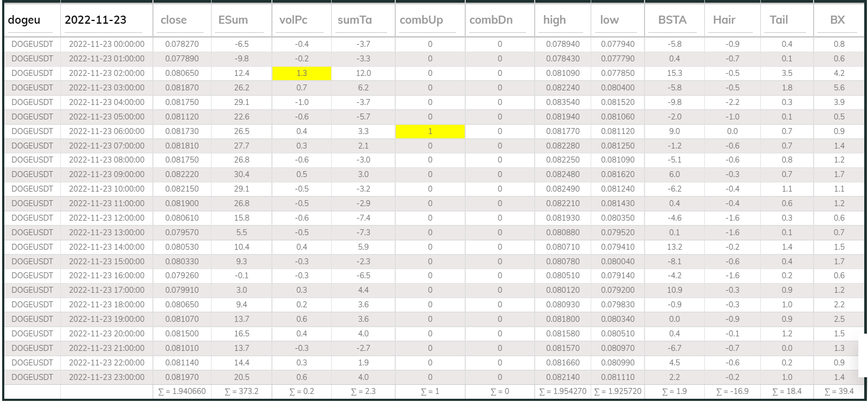Click the BSTA column filter field
Screen dimensions: 868x402
click(x=674, y=20)
